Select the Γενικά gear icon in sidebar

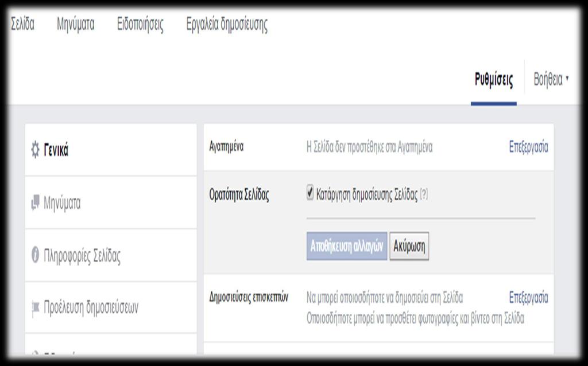click(x=36, y=150)
